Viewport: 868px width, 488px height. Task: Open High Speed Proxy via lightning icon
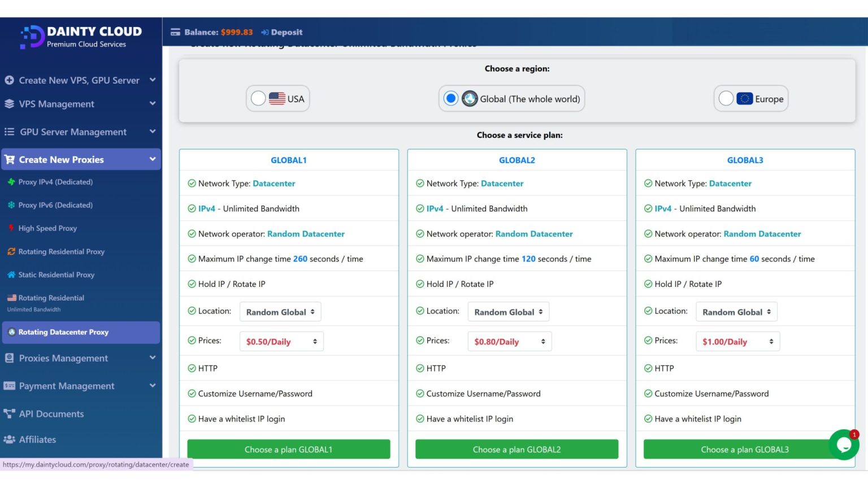12,228
